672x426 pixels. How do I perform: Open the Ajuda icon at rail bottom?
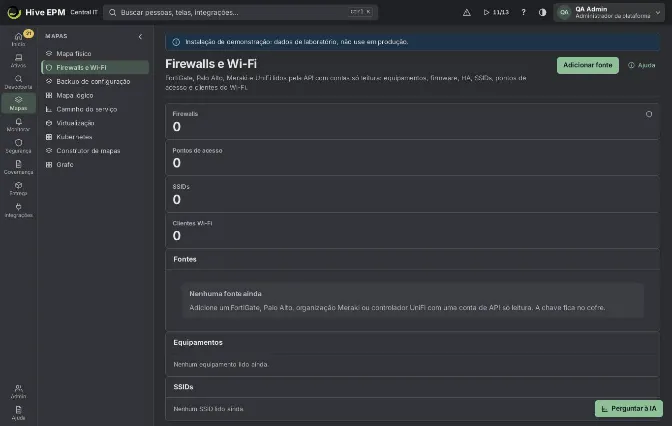coord(18,413)
